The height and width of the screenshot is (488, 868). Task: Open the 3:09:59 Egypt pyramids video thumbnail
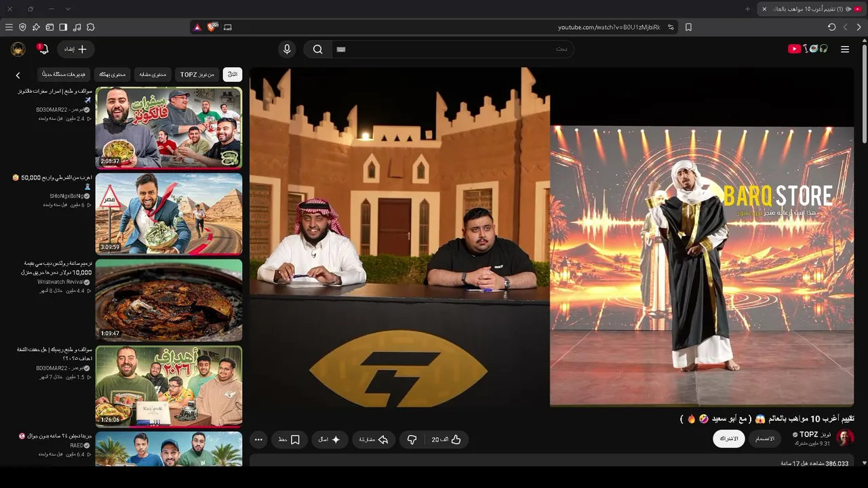click(169, 213)
